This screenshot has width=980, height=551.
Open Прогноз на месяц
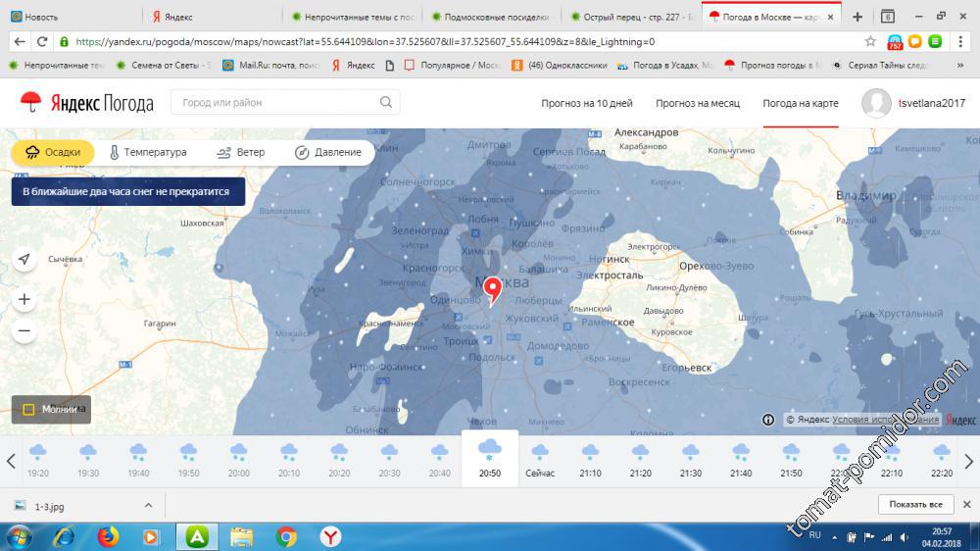tap(698, 103)
